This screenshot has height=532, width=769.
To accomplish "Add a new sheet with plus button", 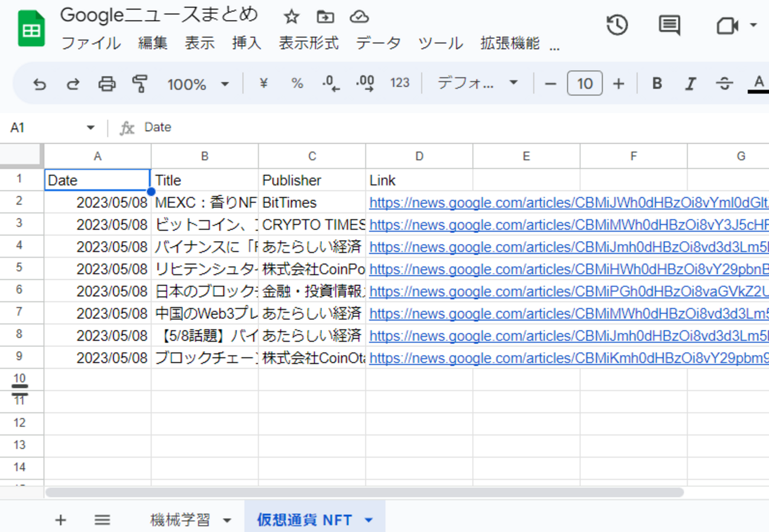I will point(60,520).
